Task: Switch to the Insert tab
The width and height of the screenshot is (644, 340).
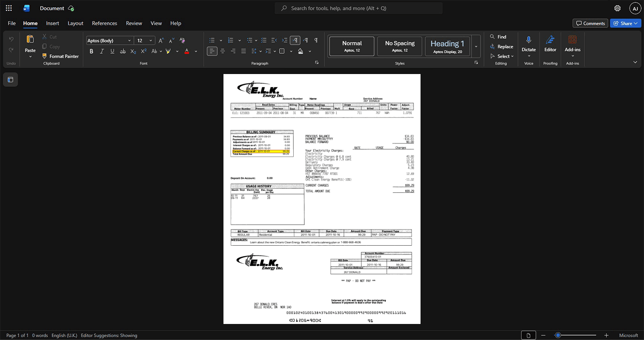Action: 52,23
